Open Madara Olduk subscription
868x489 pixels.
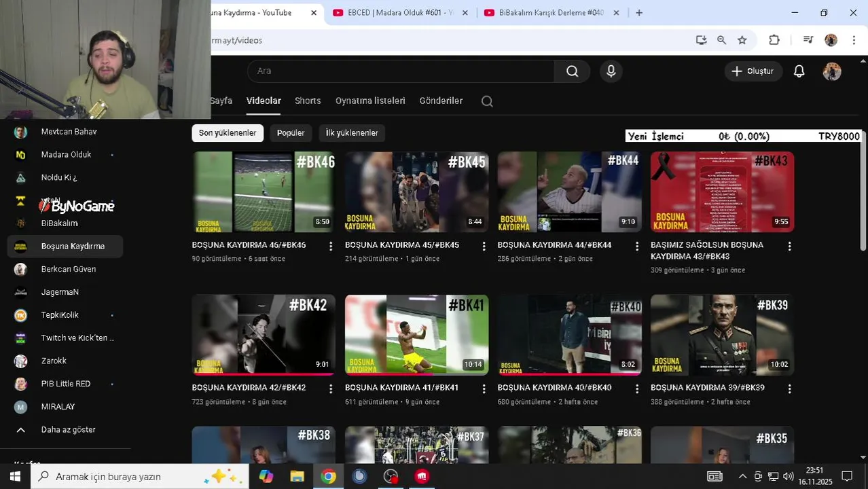(x=65, y=155)
